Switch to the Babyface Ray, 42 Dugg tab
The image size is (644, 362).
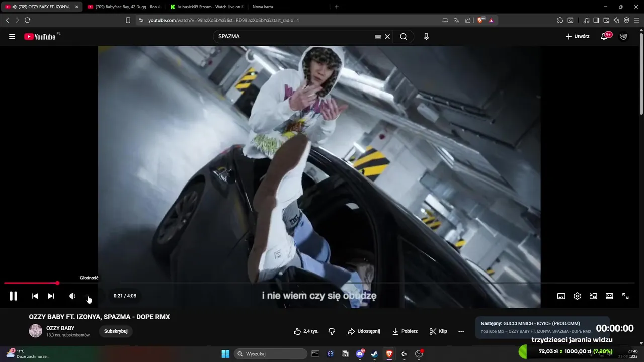123,7
